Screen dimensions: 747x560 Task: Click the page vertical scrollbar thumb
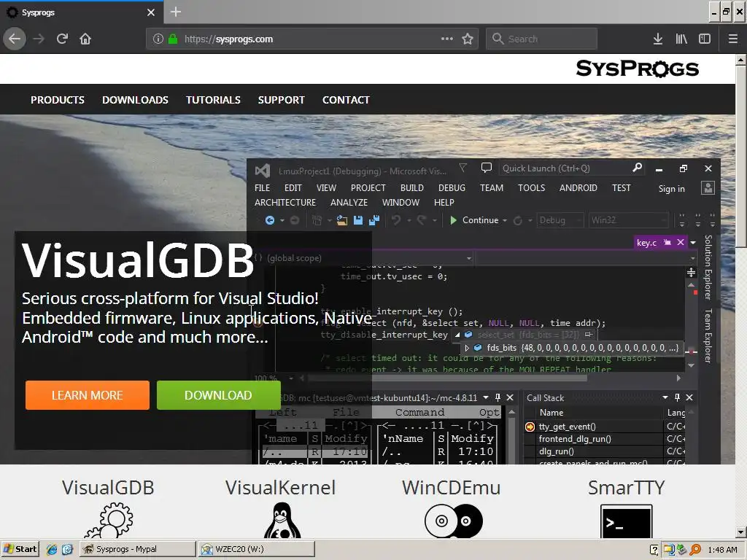[741, 155]
